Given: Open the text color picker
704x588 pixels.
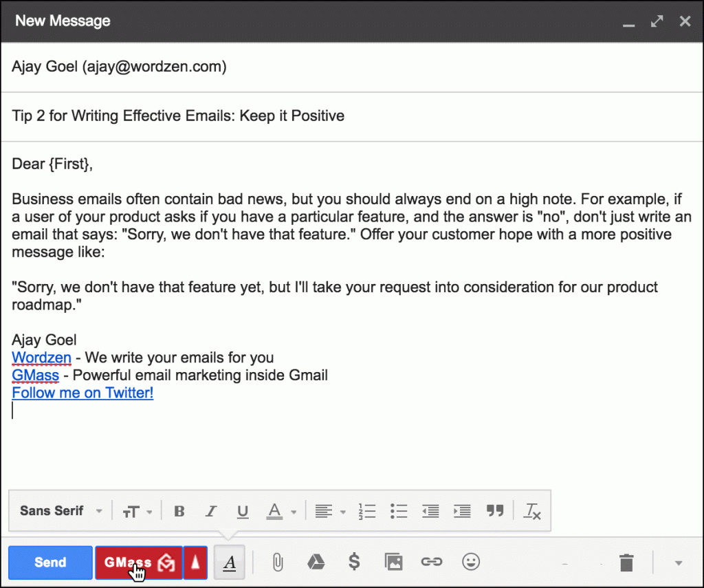Looking at the screenshot, I should tap(282, 511).
